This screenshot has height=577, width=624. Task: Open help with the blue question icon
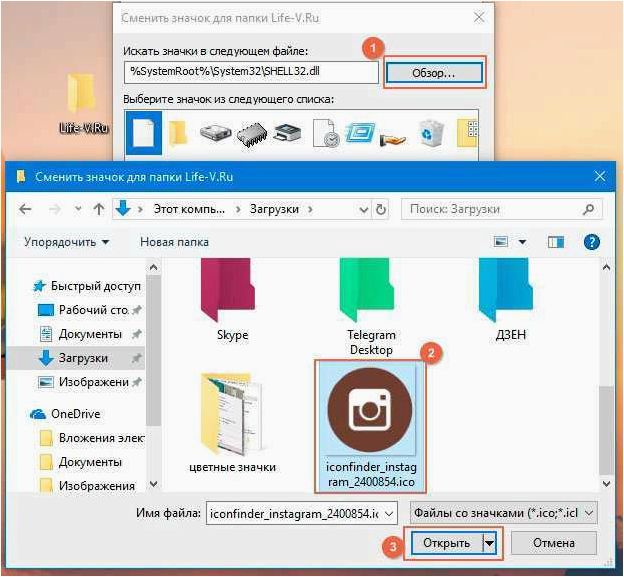point(592,242)
